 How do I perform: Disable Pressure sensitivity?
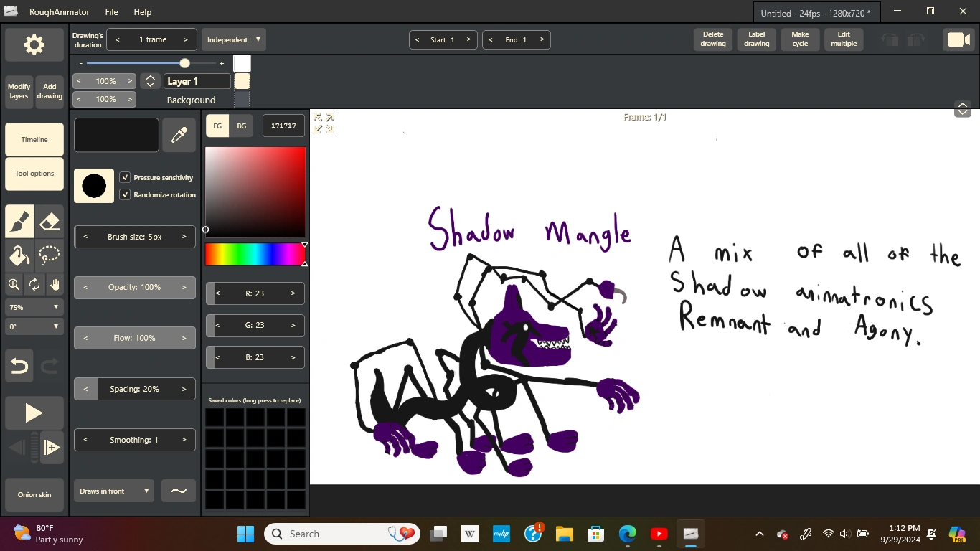point(125,177)
